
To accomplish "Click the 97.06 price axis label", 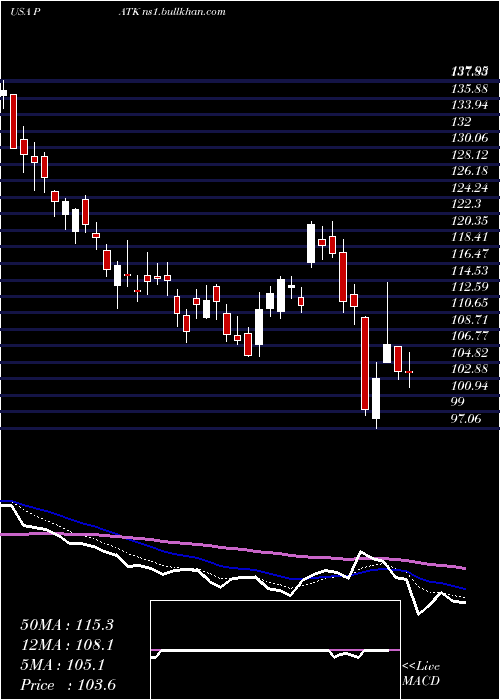I will tap(467, 418).
